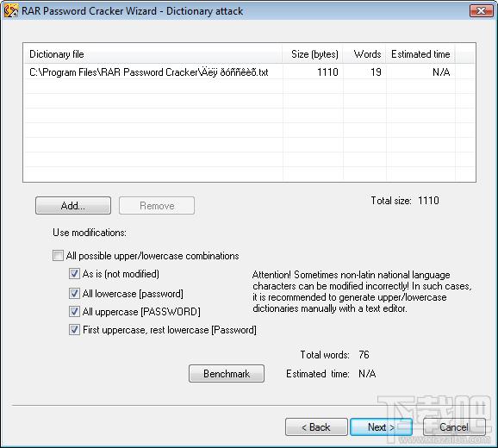This screenshot has height=448, width=498.
Task: Cancel the wizard
Action: [x=454, y=427]
